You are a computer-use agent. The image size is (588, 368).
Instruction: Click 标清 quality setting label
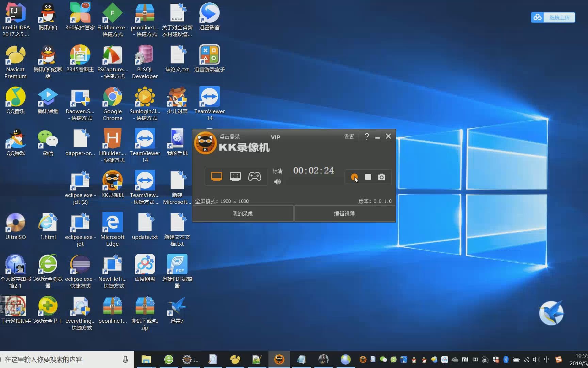click(x=278, y=171)
